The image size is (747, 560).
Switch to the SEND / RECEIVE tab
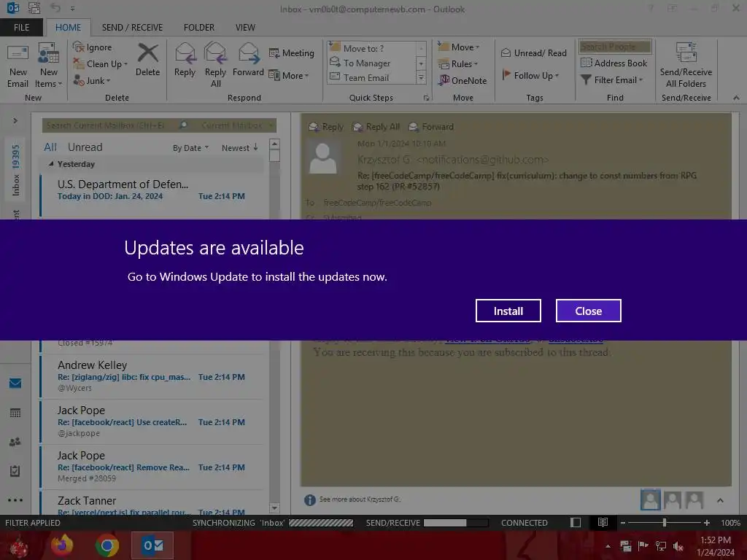132,28
